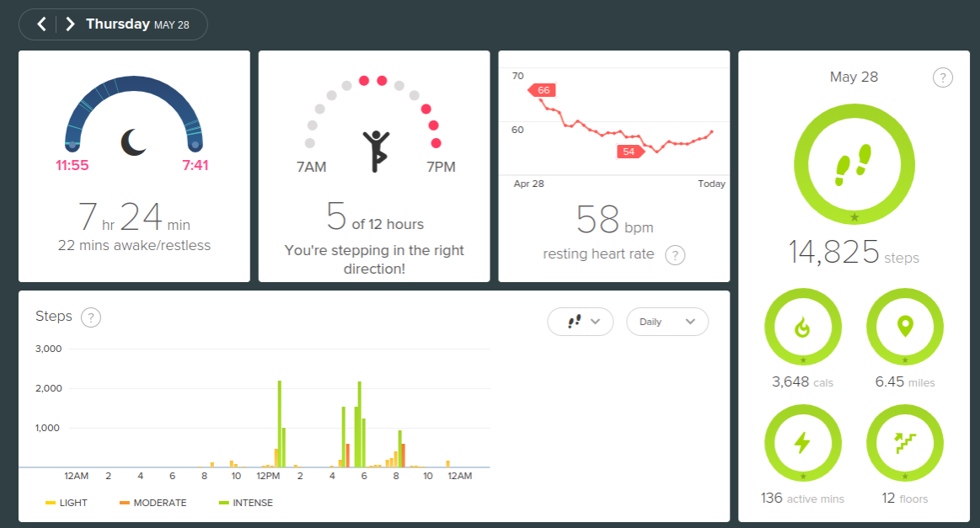Click the distance location pin ring
This screenshot has height=528, width=980.
click(x=904, y=327)
